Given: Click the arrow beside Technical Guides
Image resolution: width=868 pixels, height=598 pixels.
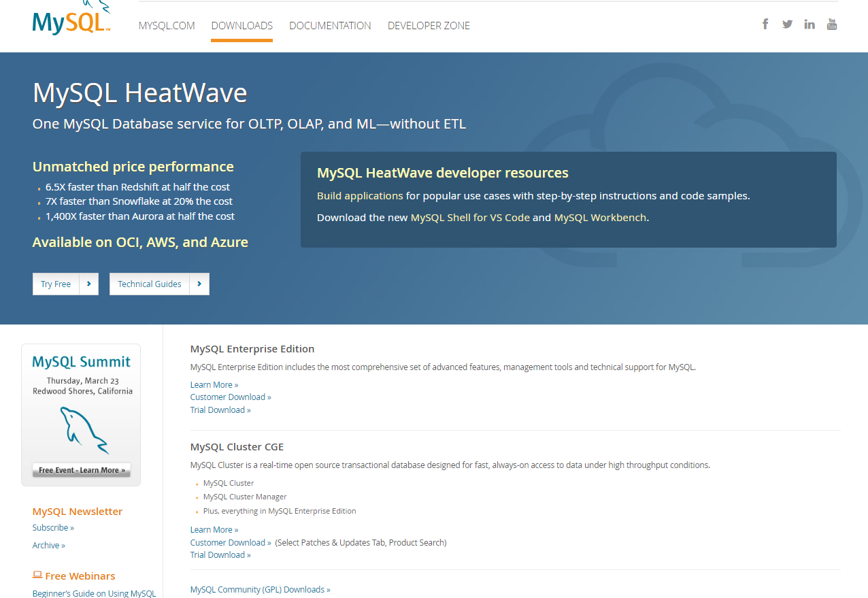Looking at the screenshot, I should tap(199, 284).
